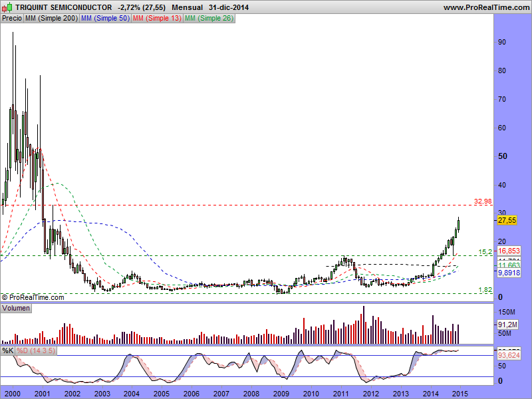Click the 70 price axis value
Viewport: 532px width, 399px height.
[502, 99]
